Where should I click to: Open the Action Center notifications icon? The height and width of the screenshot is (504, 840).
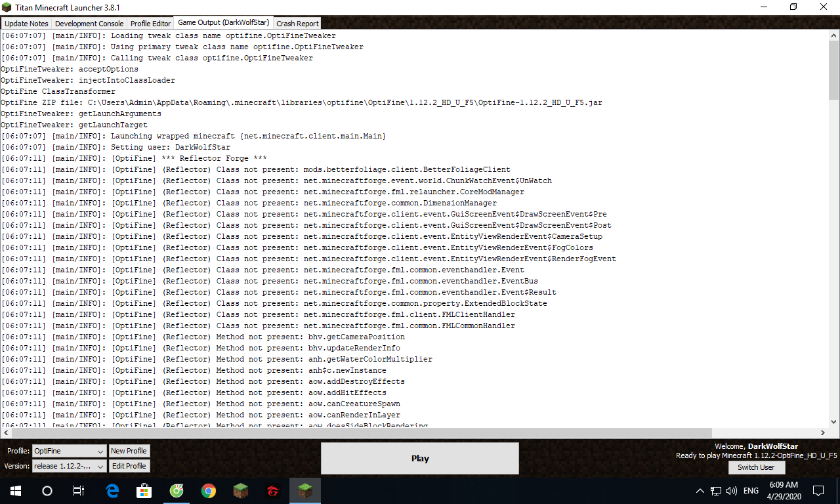click(818, 490)
